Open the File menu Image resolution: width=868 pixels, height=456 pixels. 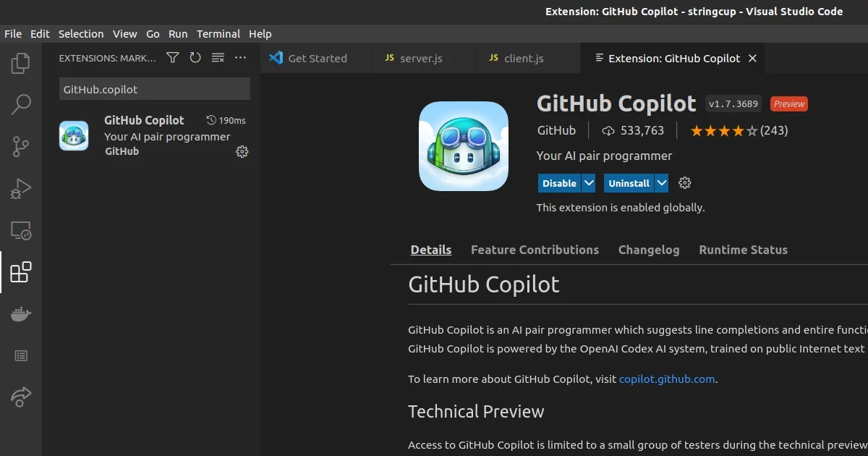click(x=13, y=34)
